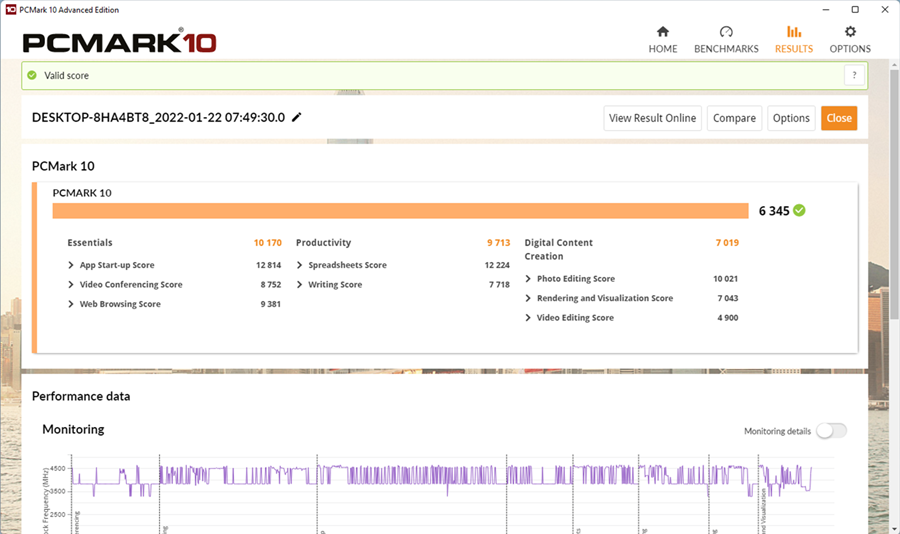Image resolution: width=900 pixels, height=534 pixels.
Task: Open the Benchmarks gauge icon
Action: tap(726, 32)
